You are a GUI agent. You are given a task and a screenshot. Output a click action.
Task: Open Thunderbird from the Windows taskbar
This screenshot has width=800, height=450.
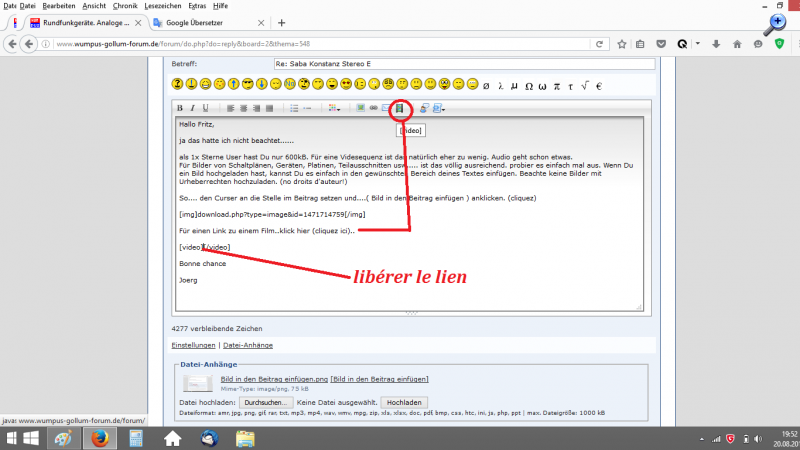coord(209,438)
